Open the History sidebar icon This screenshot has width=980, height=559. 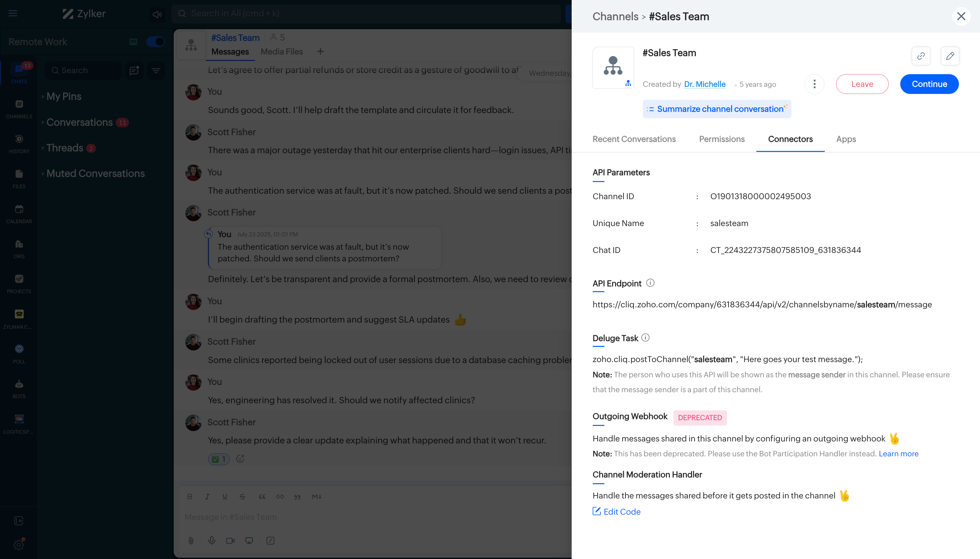[19, 143]
